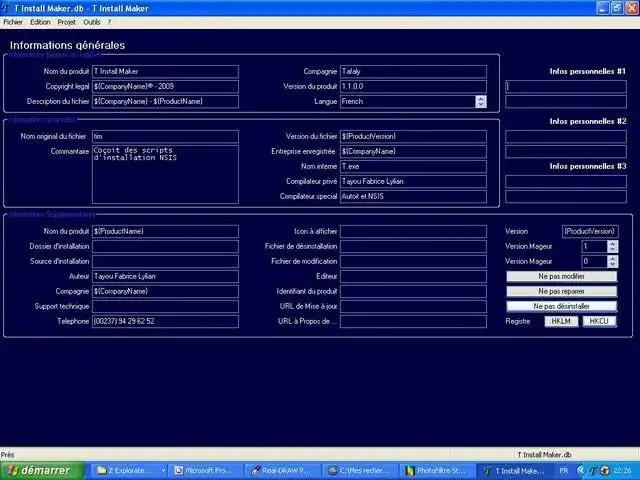Expand the Explorateur group dropdown arrow in taskbar
The width and height of the screenshot is (640, 480).
pyautogui.click(x=163, y=471)
